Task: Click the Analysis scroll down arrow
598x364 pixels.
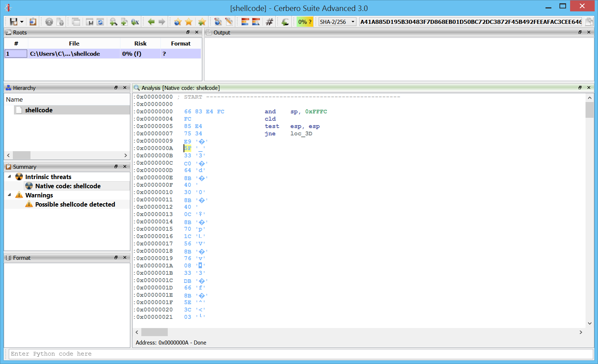Action: point(590,323)
